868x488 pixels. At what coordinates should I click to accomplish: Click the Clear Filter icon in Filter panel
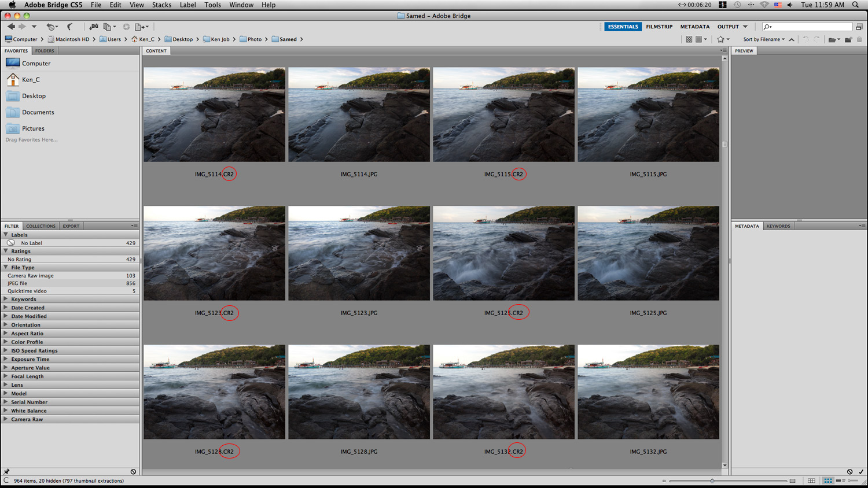point(133,472)
